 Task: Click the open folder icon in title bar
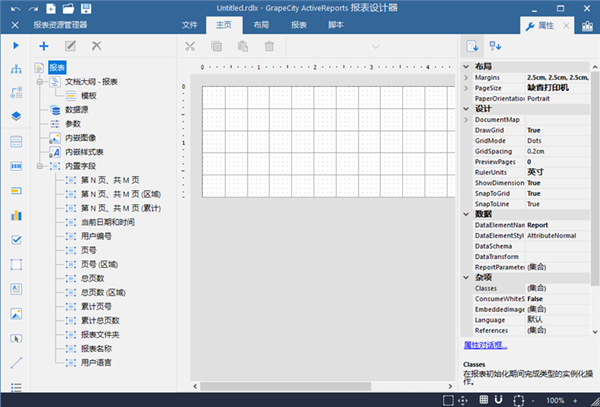pyautogui.click(x=67, y=7)
